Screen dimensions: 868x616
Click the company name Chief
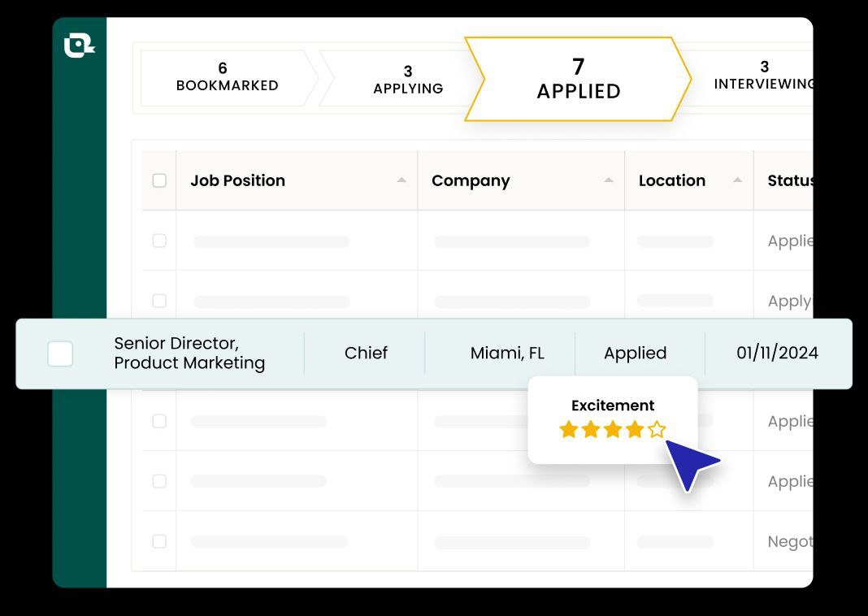[x=366, y=354]
